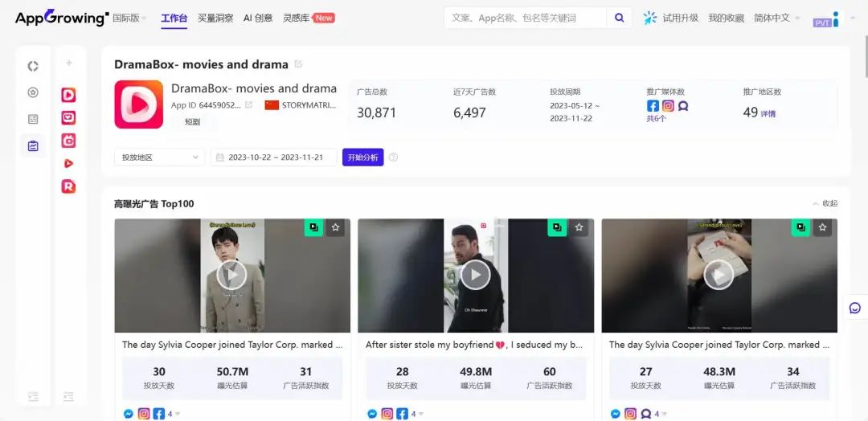Open the 买量洞察 menu
The height and width of the screenshot is (421, 868).
pyautogui.click(x=215, y=18)
